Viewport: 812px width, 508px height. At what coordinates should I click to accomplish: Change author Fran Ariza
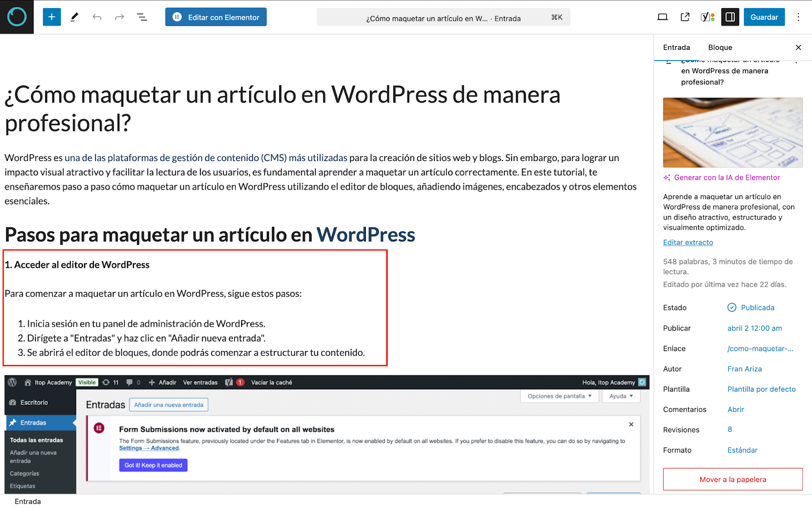[x=745, y=369]
